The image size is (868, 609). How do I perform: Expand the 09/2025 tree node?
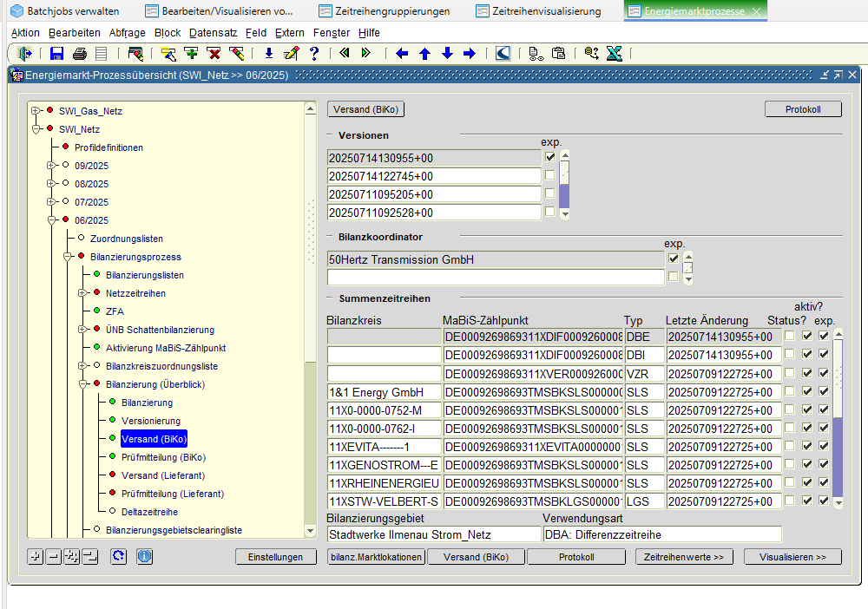pos(51,165)
